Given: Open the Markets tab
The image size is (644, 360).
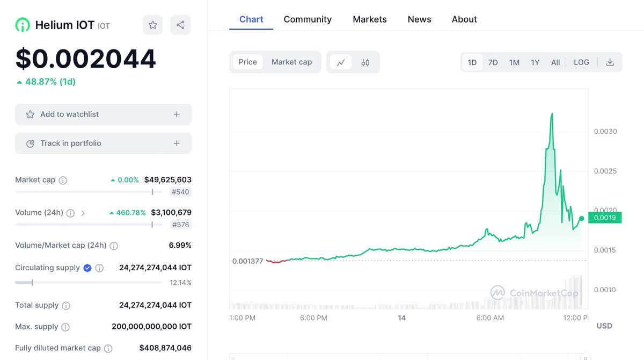Looking at the screenshot, I should [x=370, y=19].
